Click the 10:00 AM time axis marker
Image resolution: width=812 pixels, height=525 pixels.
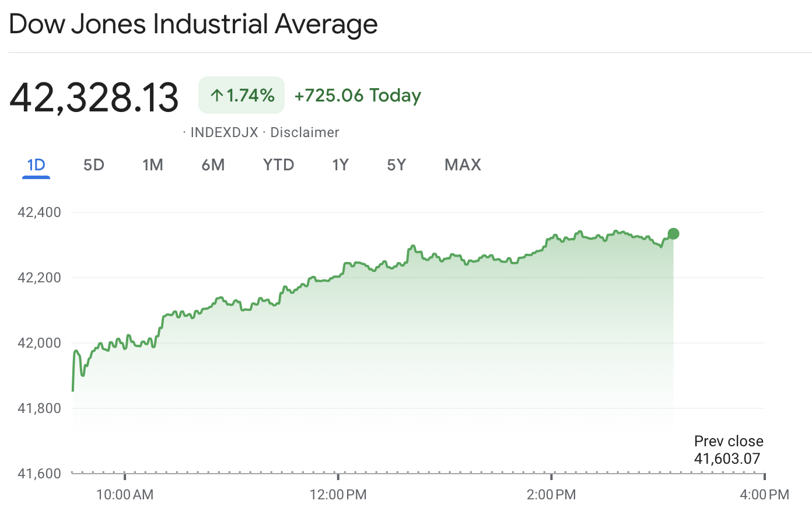(125, 495)
